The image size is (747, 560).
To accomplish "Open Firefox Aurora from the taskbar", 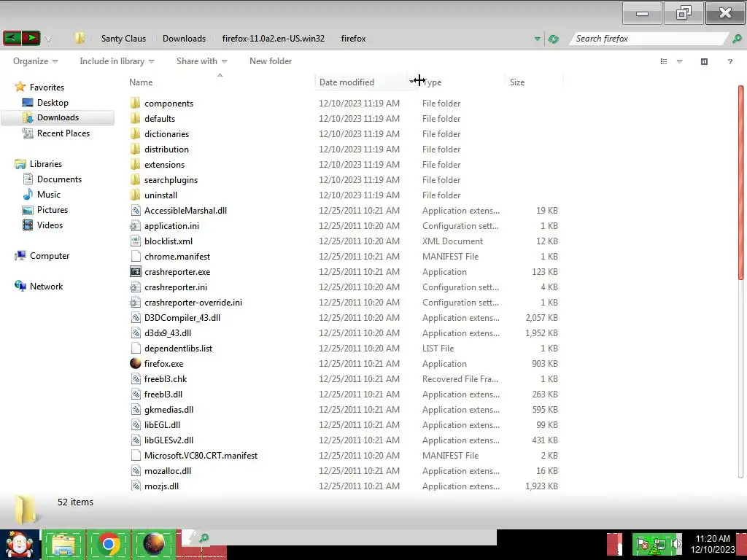I will 153,545.
